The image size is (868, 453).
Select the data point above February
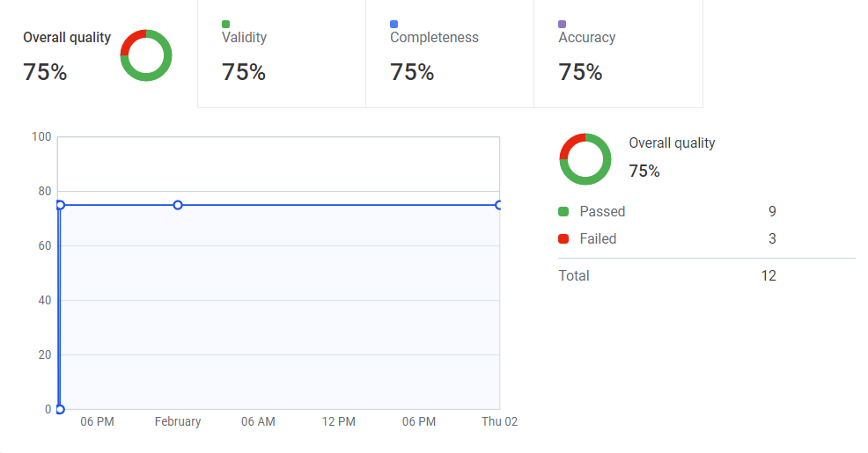178,205
